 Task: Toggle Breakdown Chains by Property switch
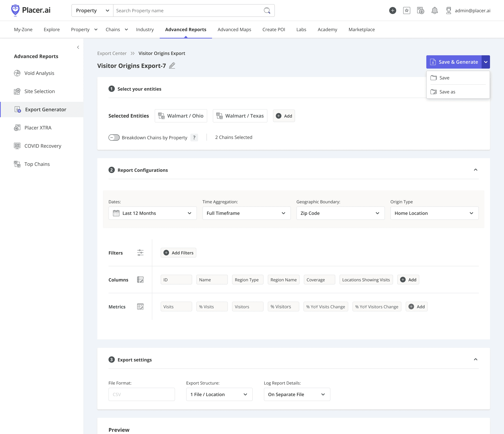pos(114,137)
